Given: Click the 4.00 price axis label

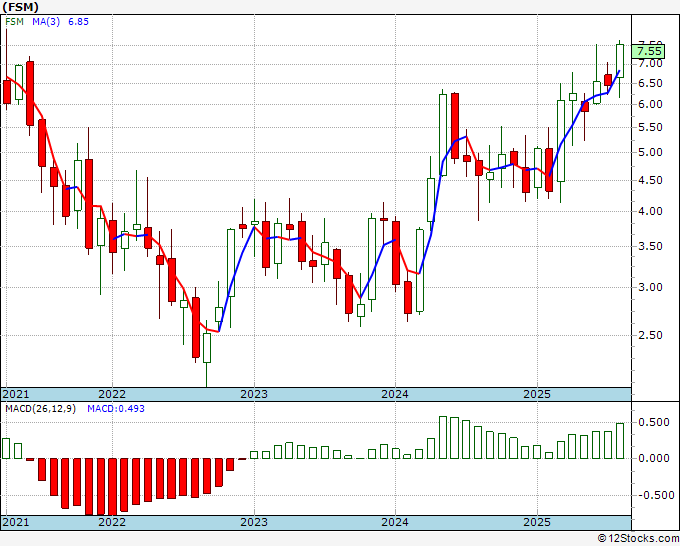Looking at the screenshot, I should coord(650,212).
